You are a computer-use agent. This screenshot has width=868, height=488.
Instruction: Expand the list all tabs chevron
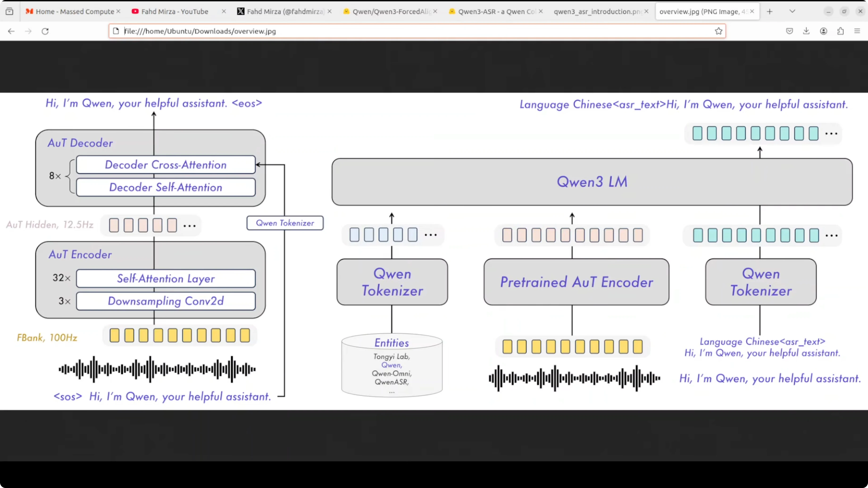(x=792, y=12)
